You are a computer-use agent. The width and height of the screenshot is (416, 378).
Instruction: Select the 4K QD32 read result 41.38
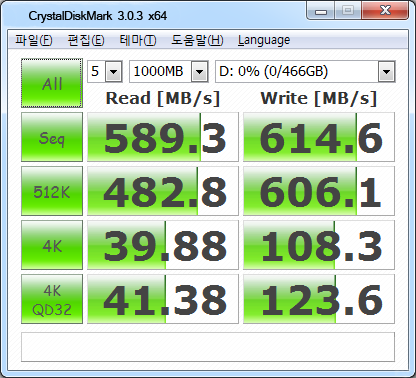[x=163, y=299]
